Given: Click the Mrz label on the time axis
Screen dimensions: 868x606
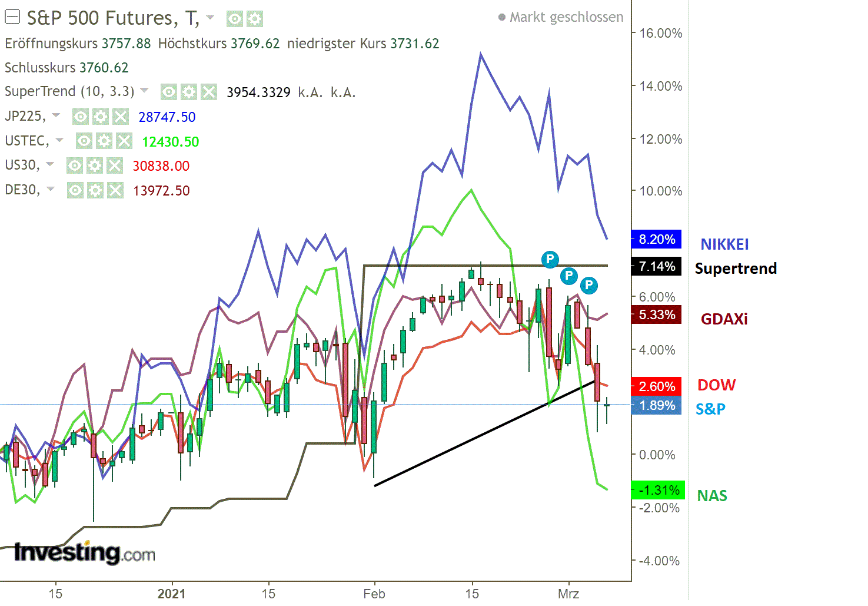Looking at the screenshot, I should 568,594.
